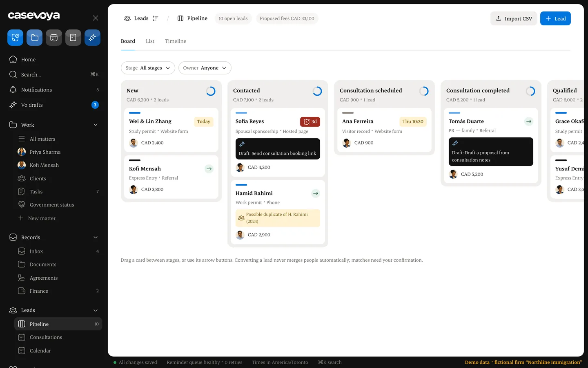Click the bell icon next to Notifications

click(13, 90)
